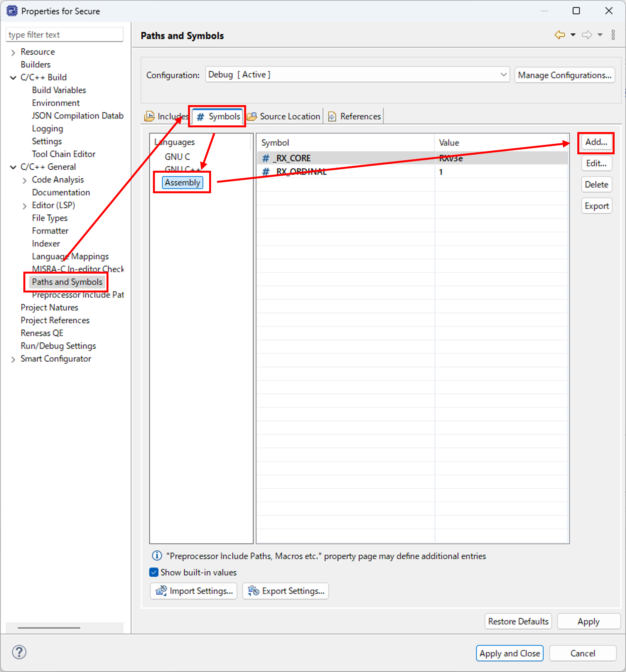Click Export Settings... button
The image size is (626, 672).
(x=285, y=591)
